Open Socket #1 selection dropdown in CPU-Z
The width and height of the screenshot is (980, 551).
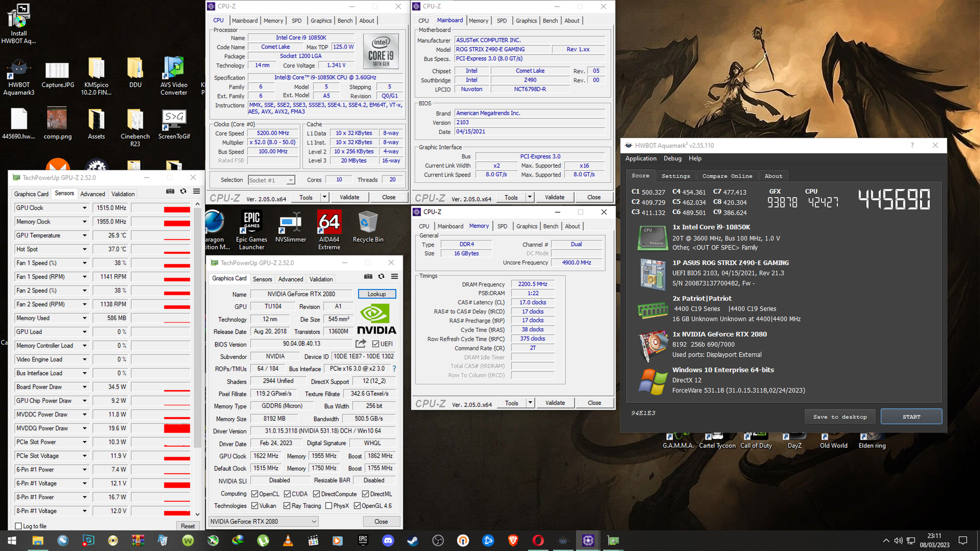(x=272, y=180)
